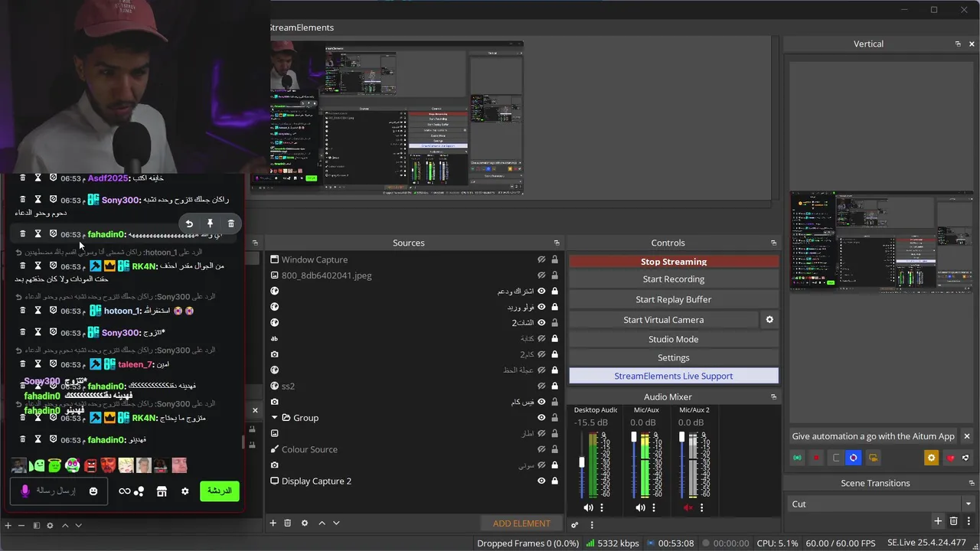
Task: Open StreamElements Live Support
Action: pos(674,376)
